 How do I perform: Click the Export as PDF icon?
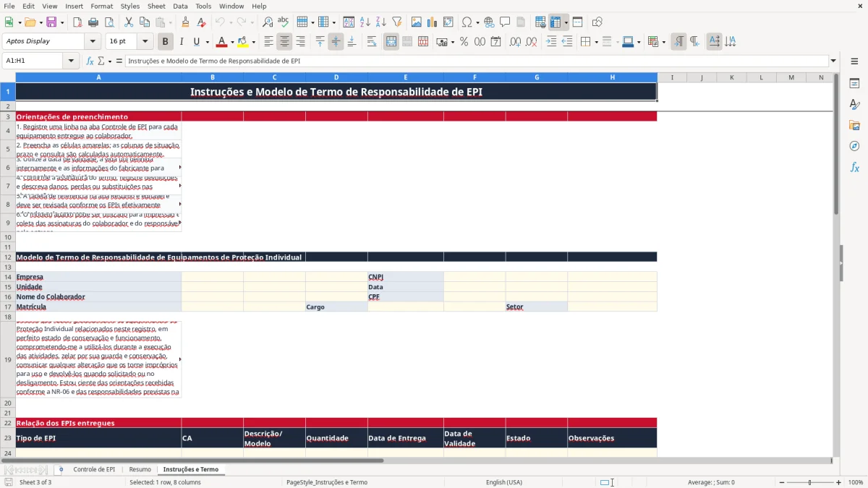[77, 22]
